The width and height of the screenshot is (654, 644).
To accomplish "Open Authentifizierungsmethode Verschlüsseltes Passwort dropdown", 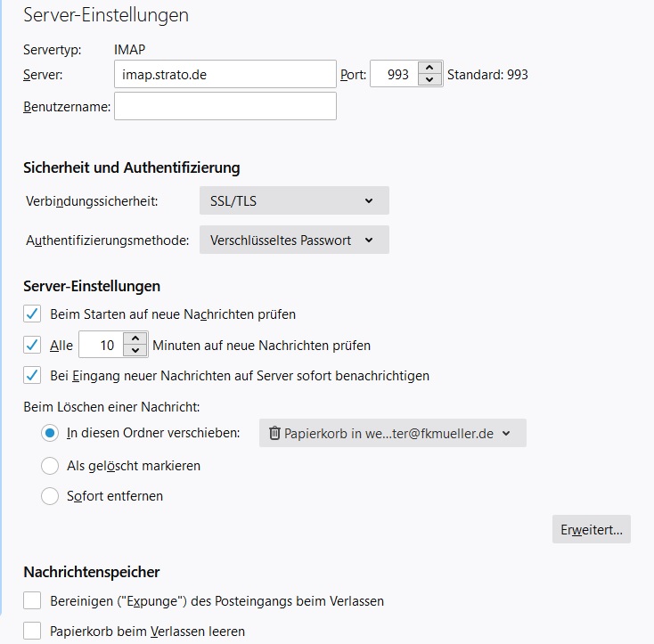I will 294,240.
